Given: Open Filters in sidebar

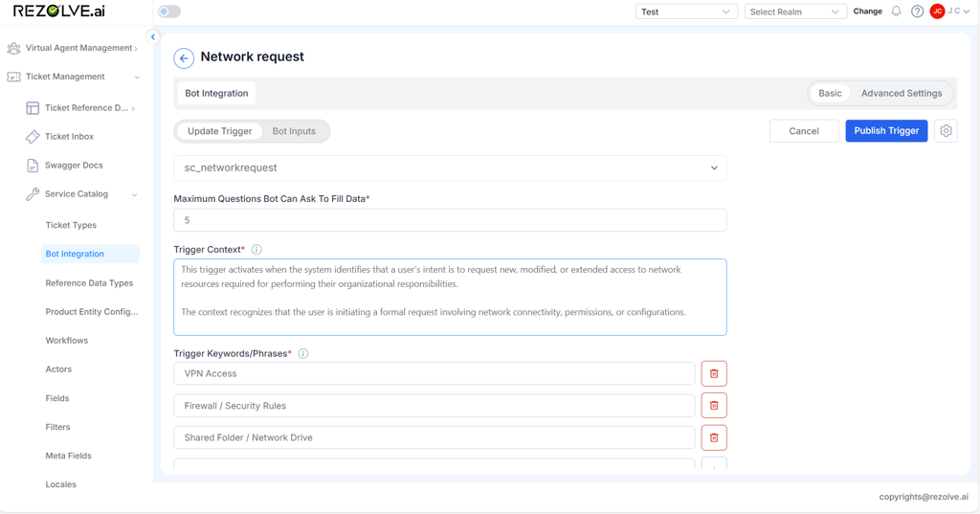Looking at the screenshot, I should click(x=57, y=427).
